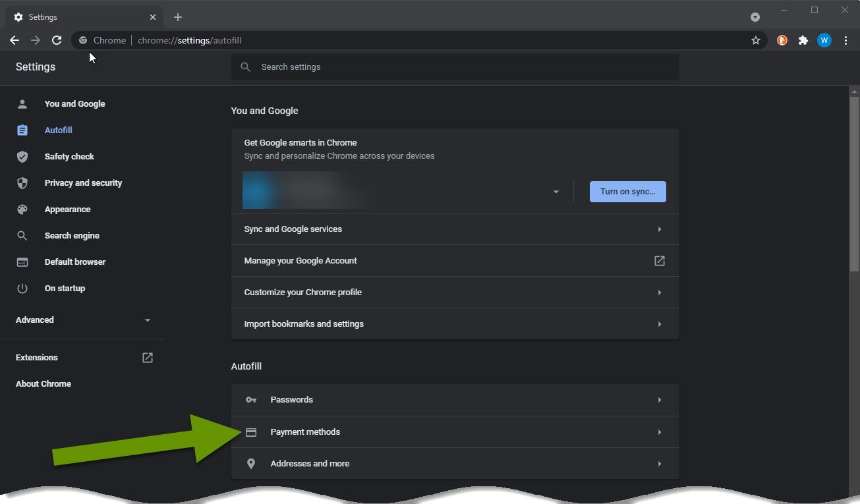The height and width of the screenshot is (504, 860).
Task: Click the shield icon for Privacy and security
Action: pyautogui.click(x=22, y=183)
